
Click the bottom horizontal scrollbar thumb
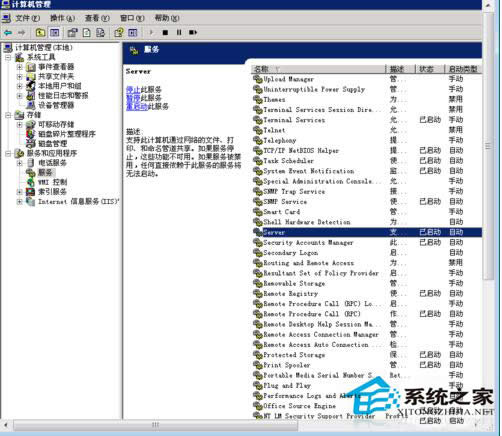point(155,425)
